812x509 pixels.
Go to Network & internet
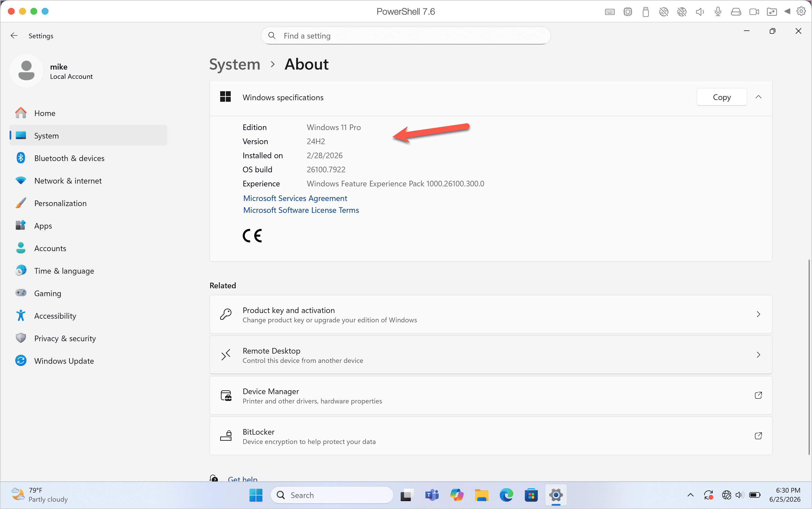point(88,181)
